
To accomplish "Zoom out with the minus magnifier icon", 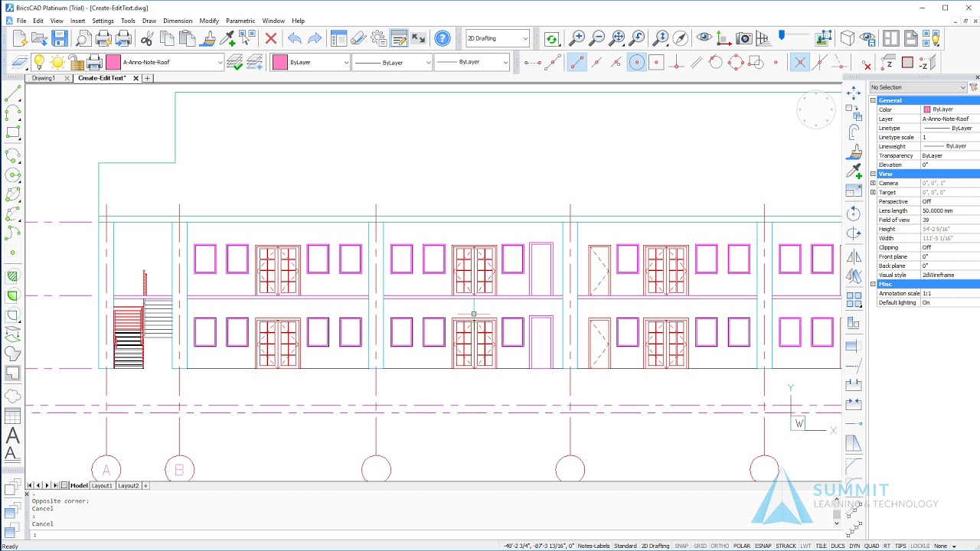I will coord(597,38).
